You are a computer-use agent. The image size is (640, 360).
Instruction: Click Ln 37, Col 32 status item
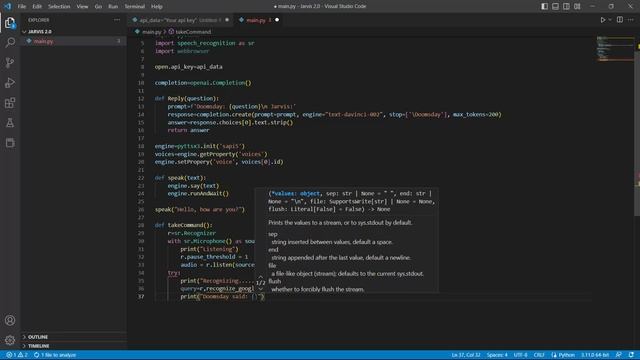pyautogui.click(x=466, y=355)
